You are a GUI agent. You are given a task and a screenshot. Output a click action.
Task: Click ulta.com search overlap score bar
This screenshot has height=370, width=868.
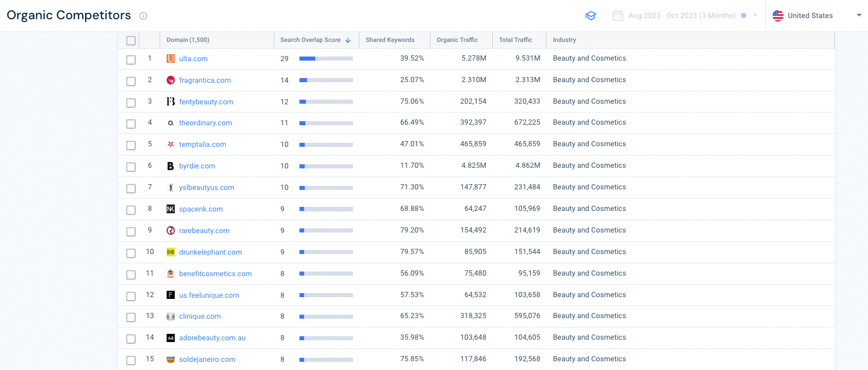[x=326, y=59]
